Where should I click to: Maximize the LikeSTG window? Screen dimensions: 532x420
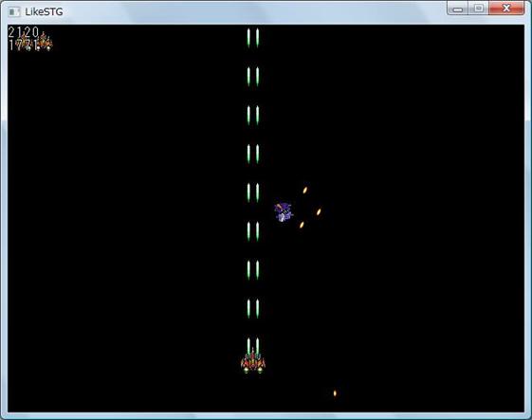tap(478, 9)
